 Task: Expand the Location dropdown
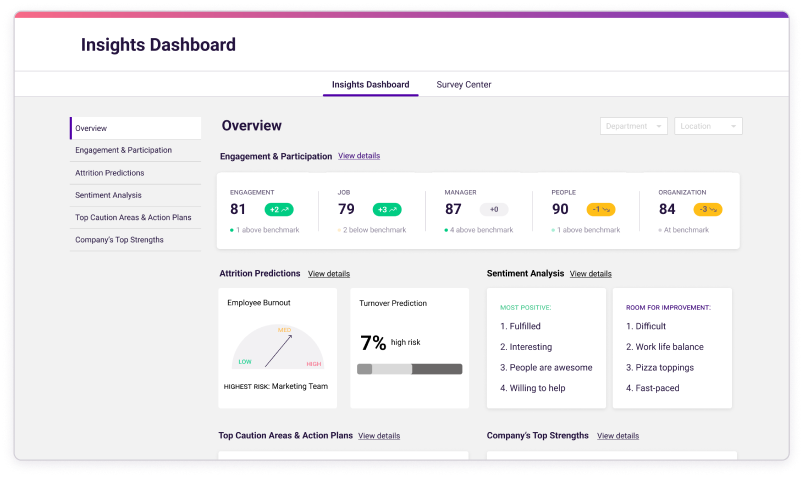tap(708, 126)
